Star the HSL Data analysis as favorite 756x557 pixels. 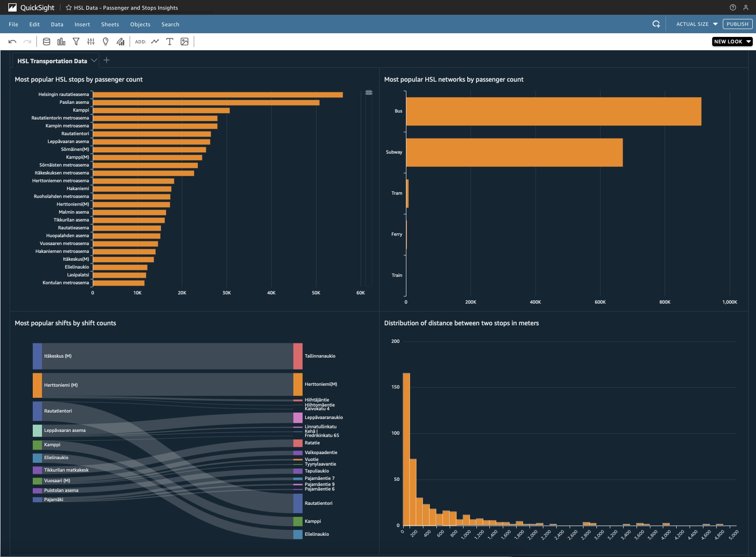pos(69,7)
